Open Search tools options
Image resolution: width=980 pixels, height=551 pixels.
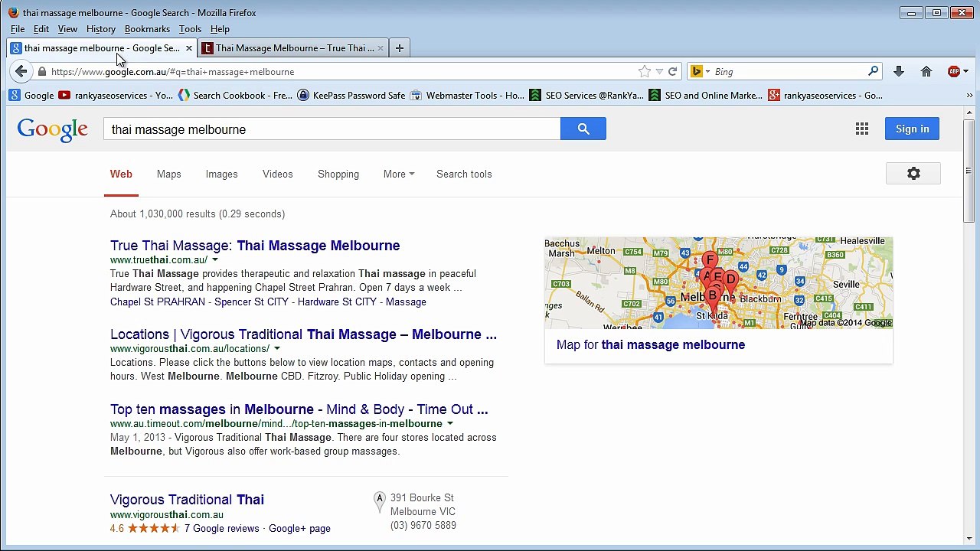[x=464, y=174]
